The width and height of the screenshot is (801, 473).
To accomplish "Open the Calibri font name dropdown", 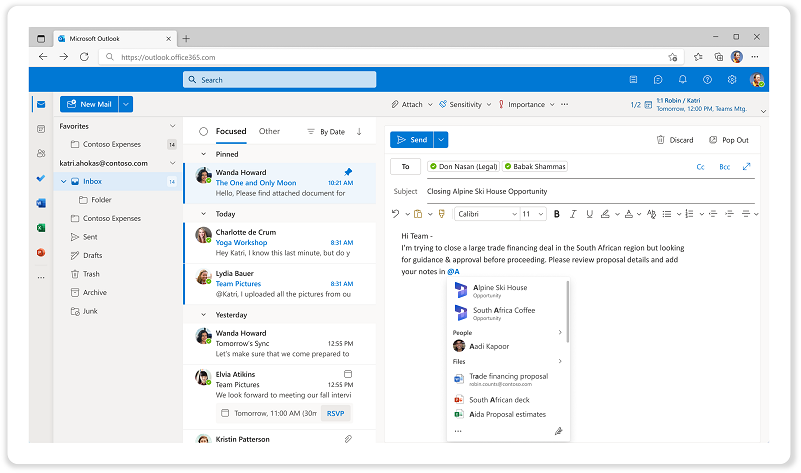I will click(486, 214).
